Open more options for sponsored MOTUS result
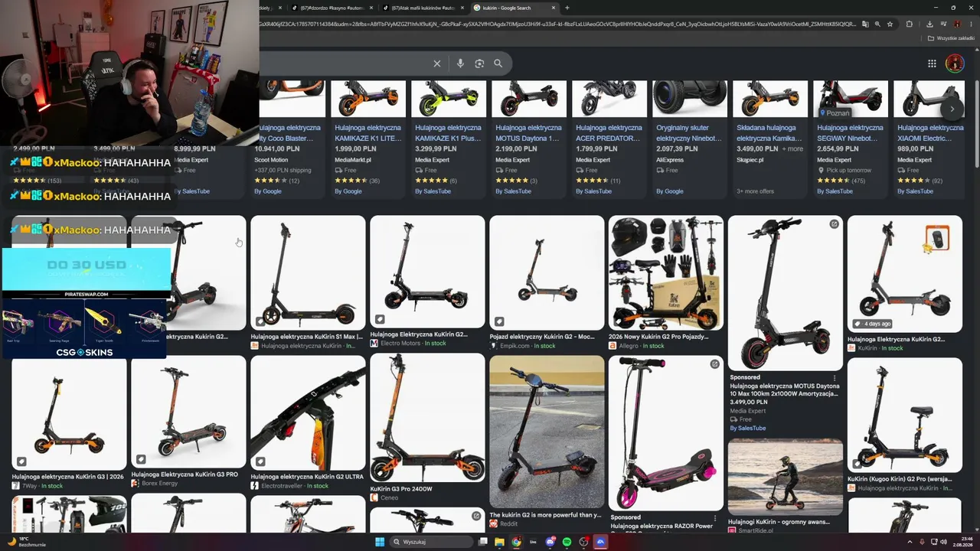980x551 pixels. [835, 378]
